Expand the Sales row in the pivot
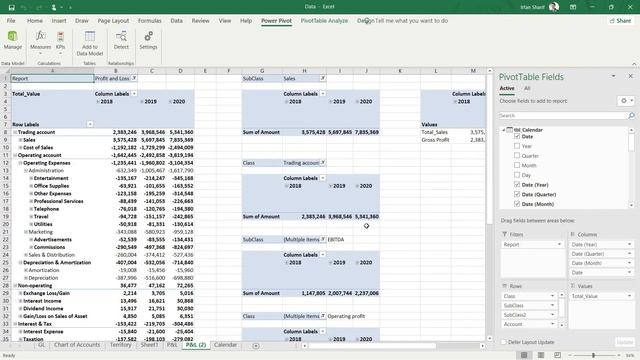 pyautogui.click(x=20, y=140)
